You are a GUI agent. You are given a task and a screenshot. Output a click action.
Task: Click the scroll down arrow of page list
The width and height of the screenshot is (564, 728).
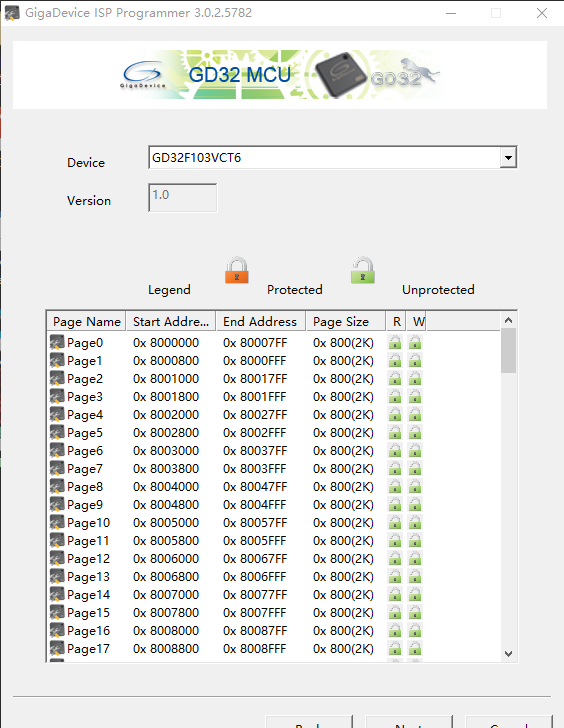(x=508, y=654)
